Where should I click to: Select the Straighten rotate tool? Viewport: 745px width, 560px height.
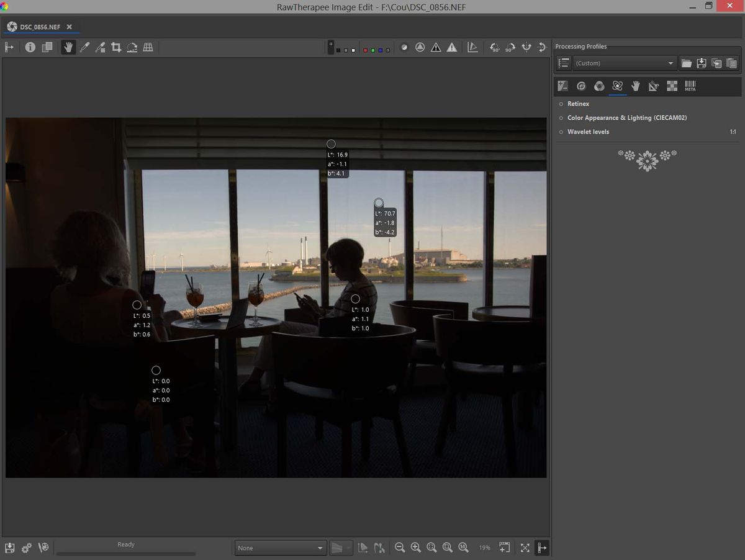pyautogui.click(x=132, y=47)
